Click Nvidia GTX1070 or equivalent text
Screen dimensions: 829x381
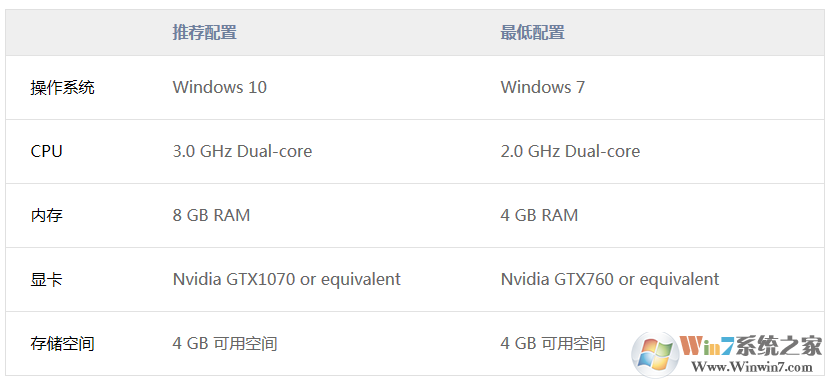click(287, 280)
